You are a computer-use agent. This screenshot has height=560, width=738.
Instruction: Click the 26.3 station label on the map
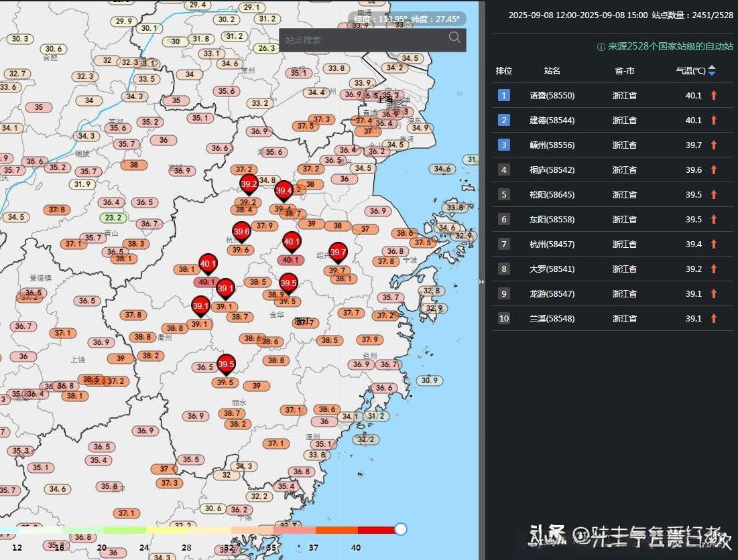click(266, 48)
